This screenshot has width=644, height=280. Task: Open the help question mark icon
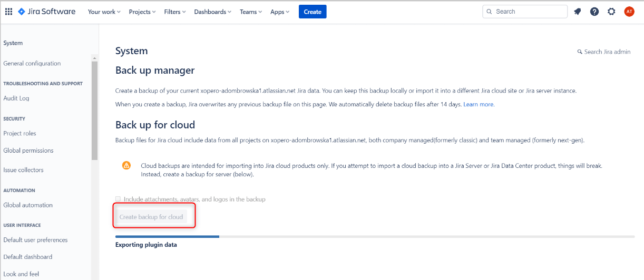tap(594, 12)
